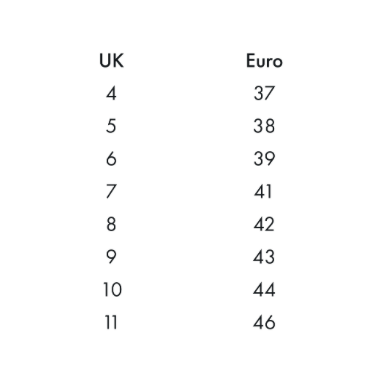
Task: Select UK size 11
Action: tap(111, 322)
